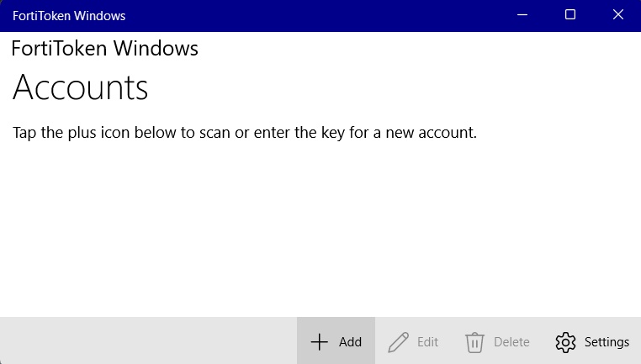641x364 pixels.
Task: Click the large Accounts heading
Action: (x=81, y=87)
